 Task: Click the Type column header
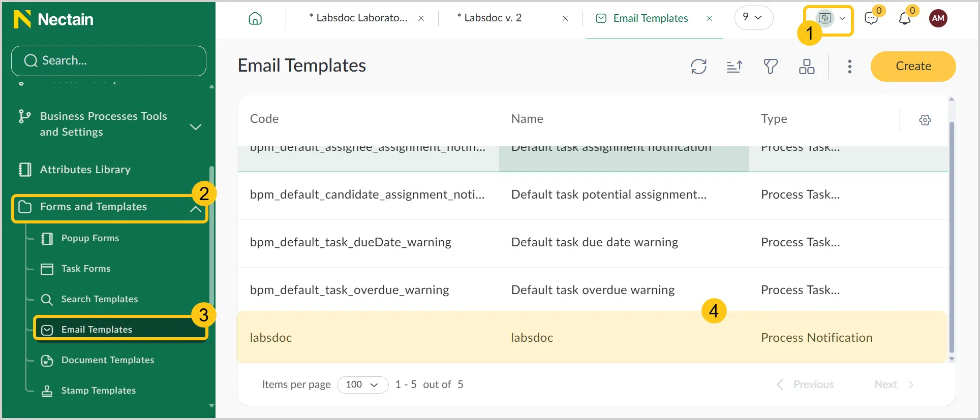click(x=774, y=119)
